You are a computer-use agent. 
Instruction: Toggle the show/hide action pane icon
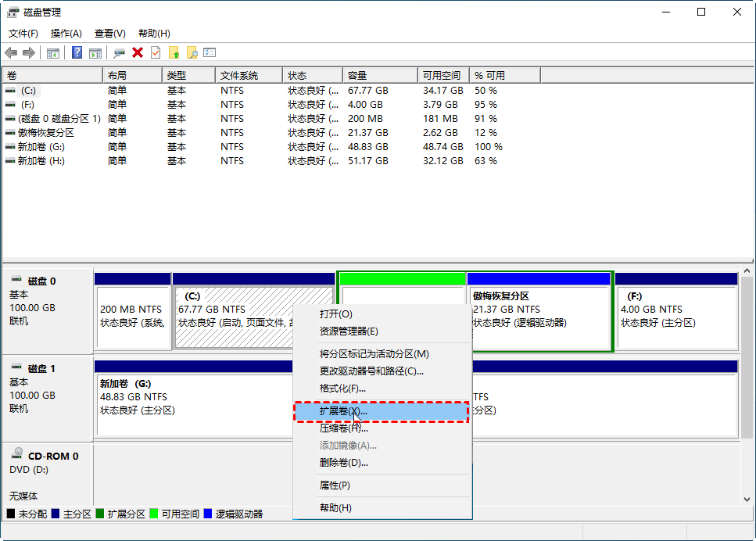coord(95,52)
